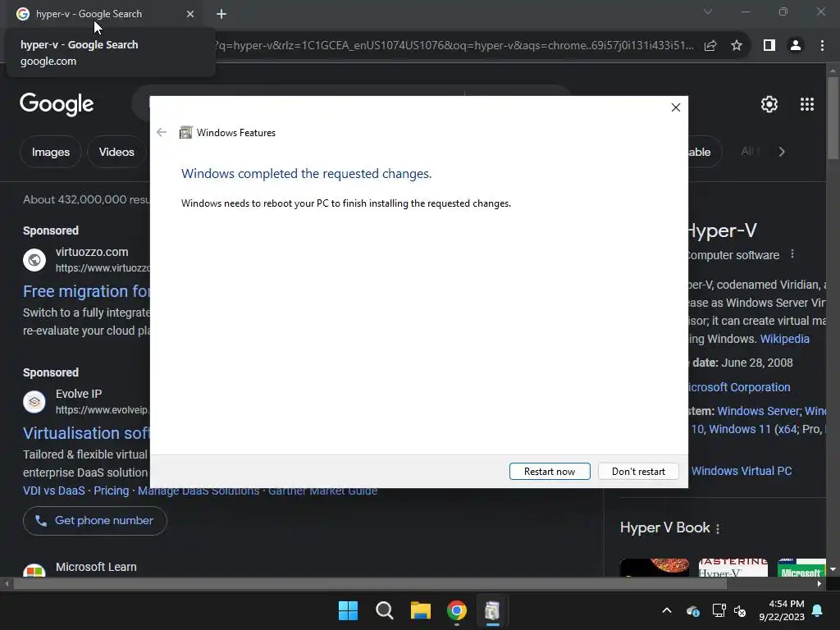Show hidden system tray icons

(x=667, y=610)
